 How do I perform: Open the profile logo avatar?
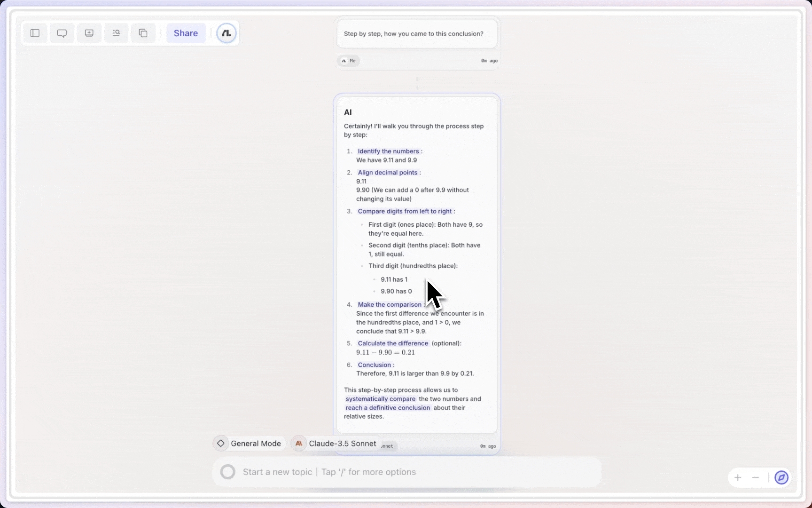coord(226,33)
